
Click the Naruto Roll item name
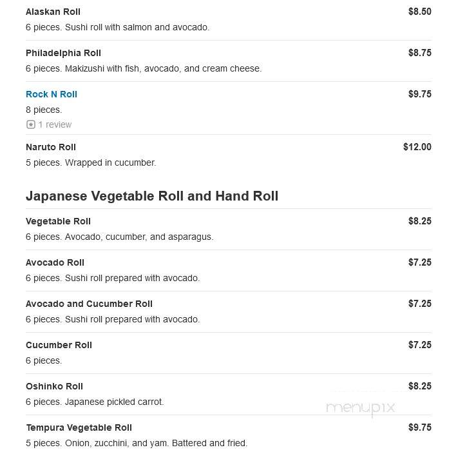51,147
